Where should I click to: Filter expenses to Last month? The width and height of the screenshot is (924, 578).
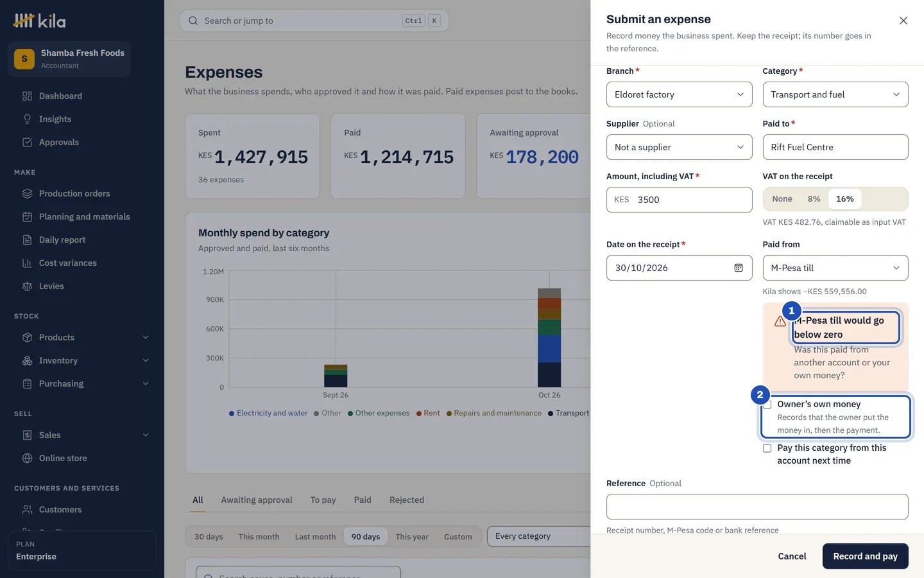click(315, 537)
